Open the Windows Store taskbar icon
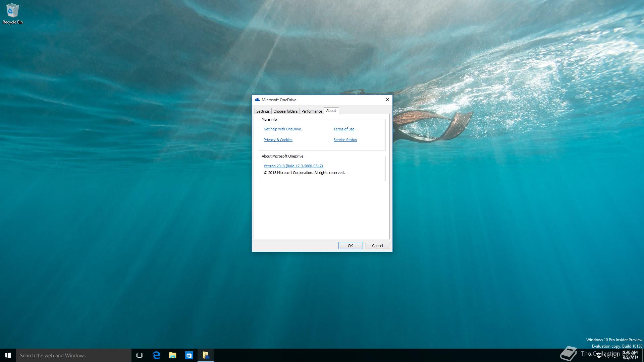The height and width of the screenshot is (362, 644). [x=189, y=355]
